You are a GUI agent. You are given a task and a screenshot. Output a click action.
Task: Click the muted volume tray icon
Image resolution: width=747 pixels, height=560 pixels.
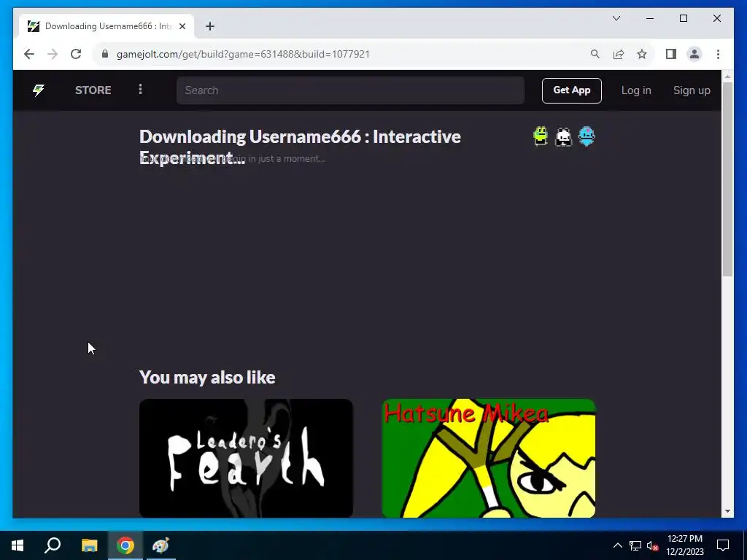click(x=652, y=545)
